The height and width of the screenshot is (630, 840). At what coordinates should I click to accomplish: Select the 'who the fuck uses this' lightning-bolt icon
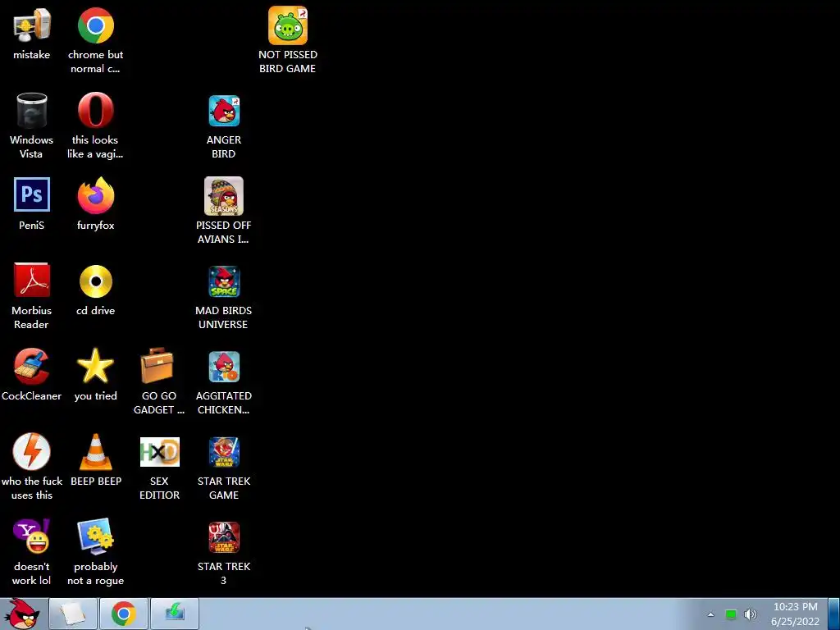[32, 452]
